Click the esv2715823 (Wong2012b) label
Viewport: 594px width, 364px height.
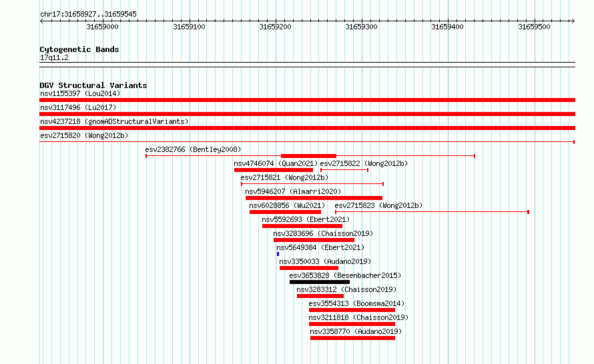378,205
